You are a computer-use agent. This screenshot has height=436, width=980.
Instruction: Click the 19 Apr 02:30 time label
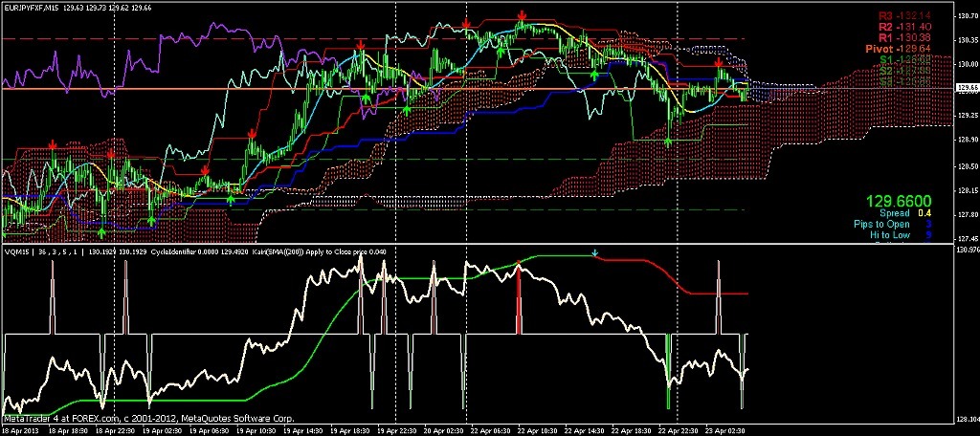click(x=161, y=431)
